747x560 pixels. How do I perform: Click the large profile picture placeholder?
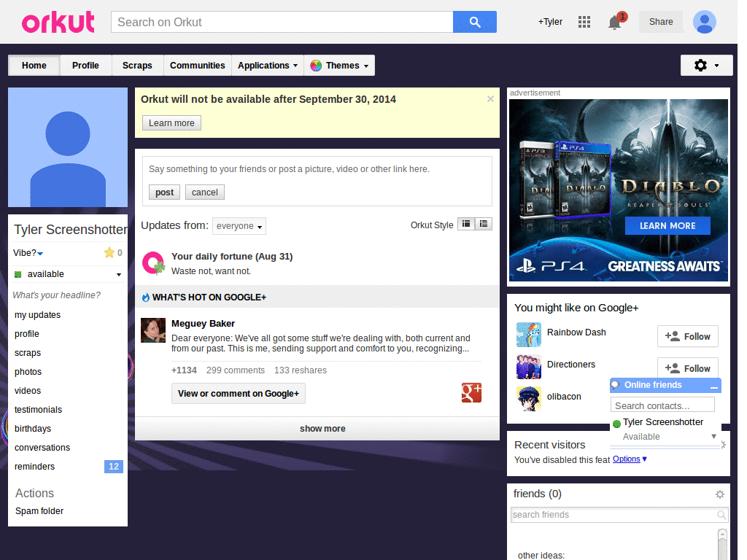(x=68, y=147)
